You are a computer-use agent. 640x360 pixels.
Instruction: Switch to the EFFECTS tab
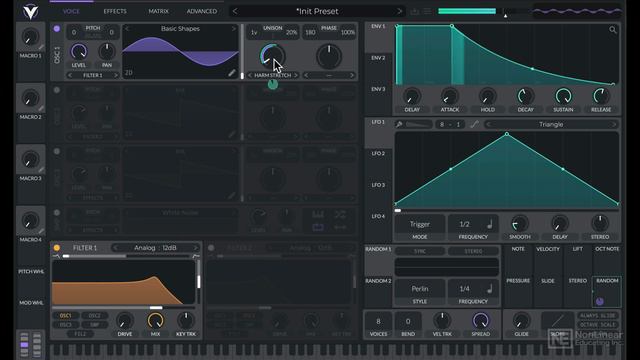(x=115, y=11)
